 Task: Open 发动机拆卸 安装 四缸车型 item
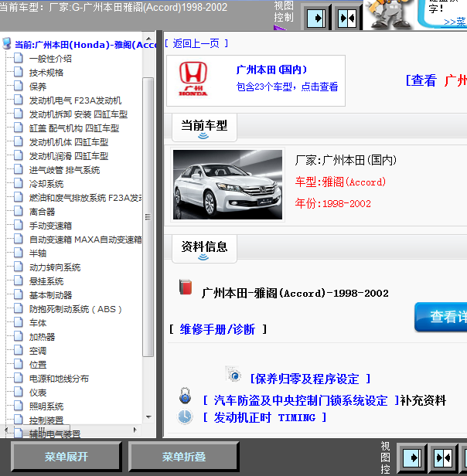78,114
